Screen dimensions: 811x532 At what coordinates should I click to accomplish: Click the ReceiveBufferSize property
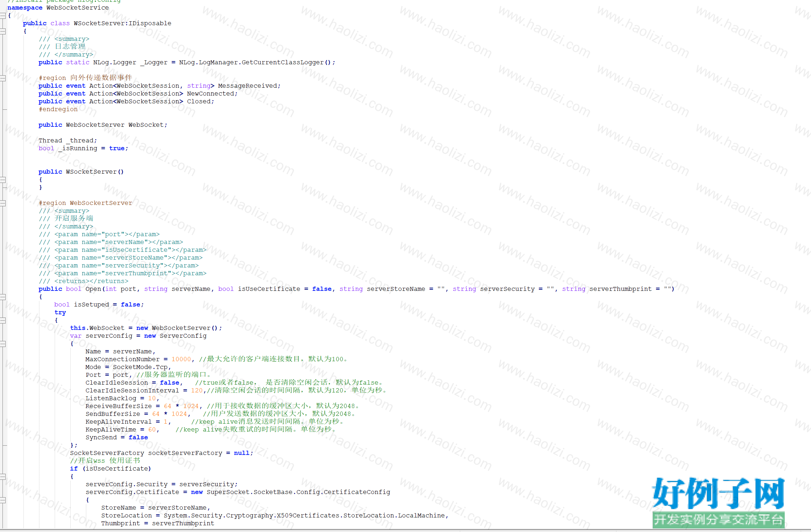(119, 406)
